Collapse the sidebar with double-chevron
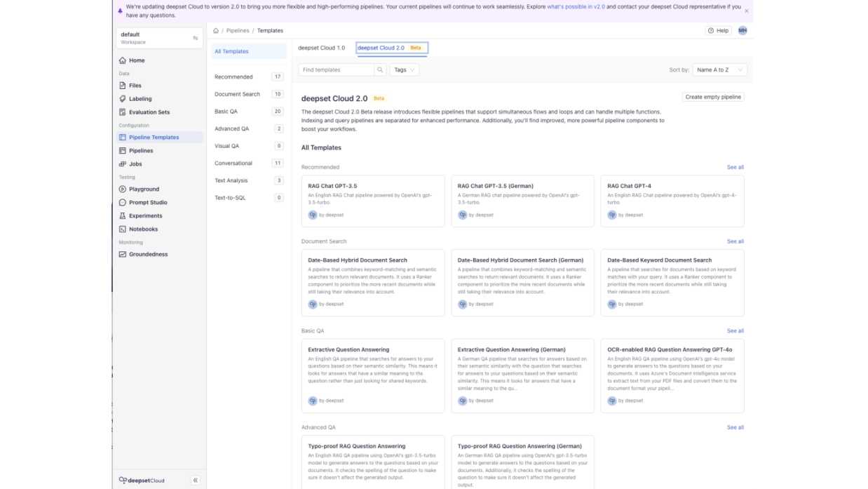Viewport: 868px width, 489px height. click(195, 481)
